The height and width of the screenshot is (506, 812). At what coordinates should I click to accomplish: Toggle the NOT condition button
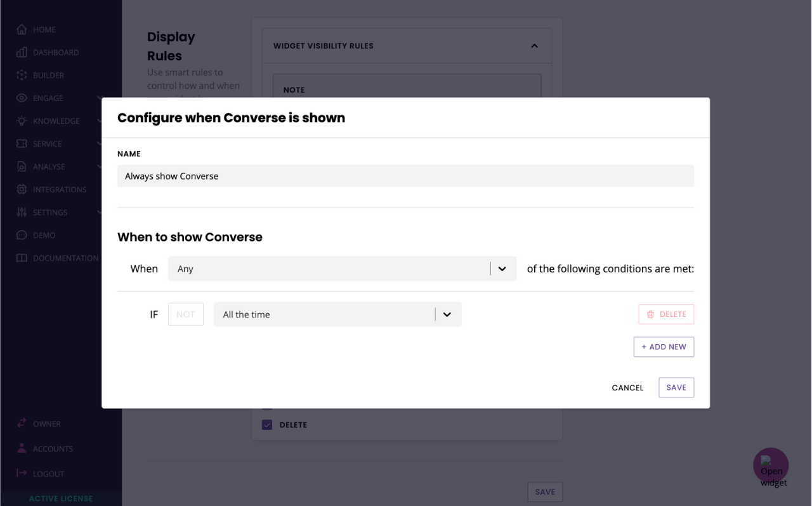click(185, 314)
